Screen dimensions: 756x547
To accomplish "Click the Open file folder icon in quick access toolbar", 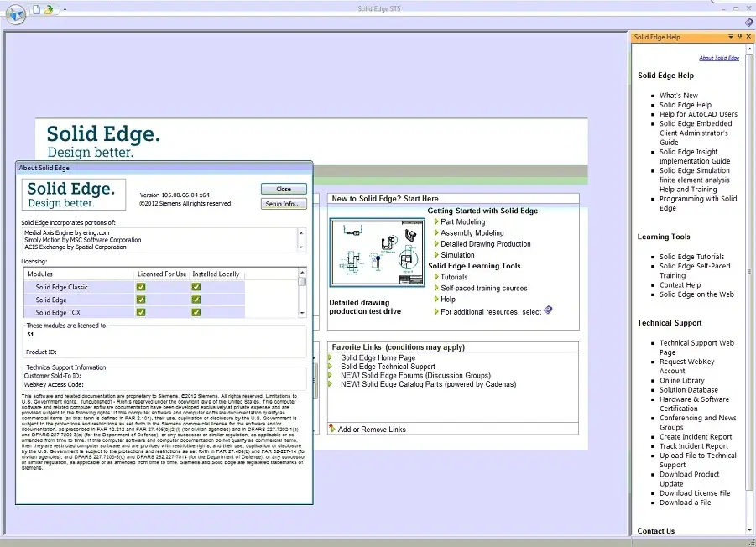I will tap(48, 9).
